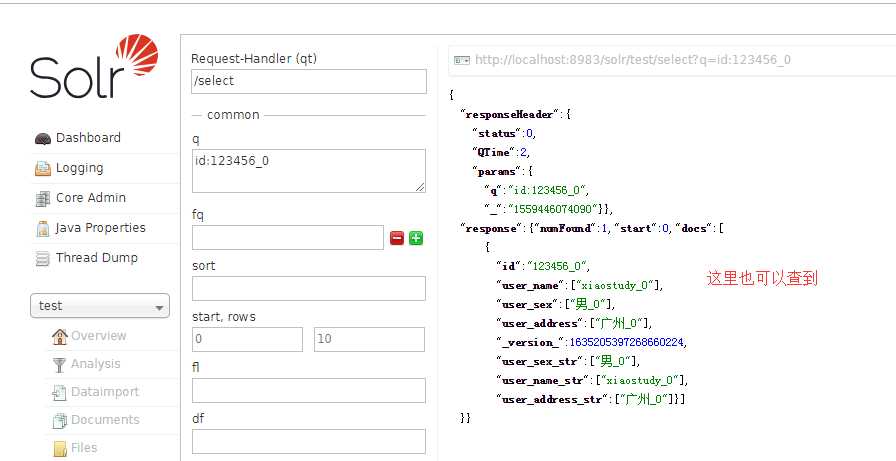Open the Dashboard page
This screenshot has width=896, height=461.
88,138
